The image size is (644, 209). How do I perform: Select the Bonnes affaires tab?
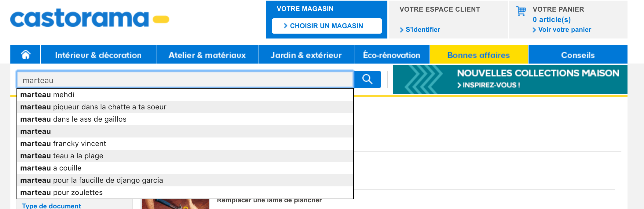478,55
